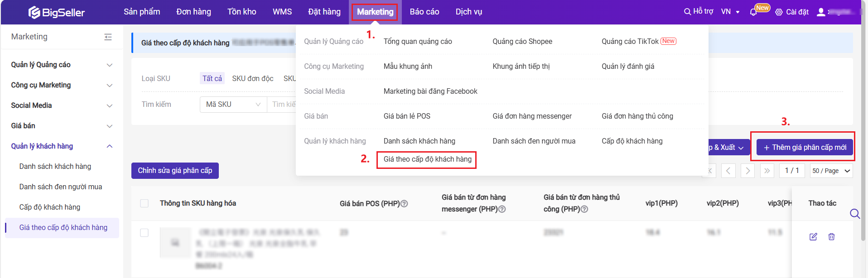Click help icon beside Giá bán POS
This screenshot has width=868, height=278.
(x=405, y=204)
